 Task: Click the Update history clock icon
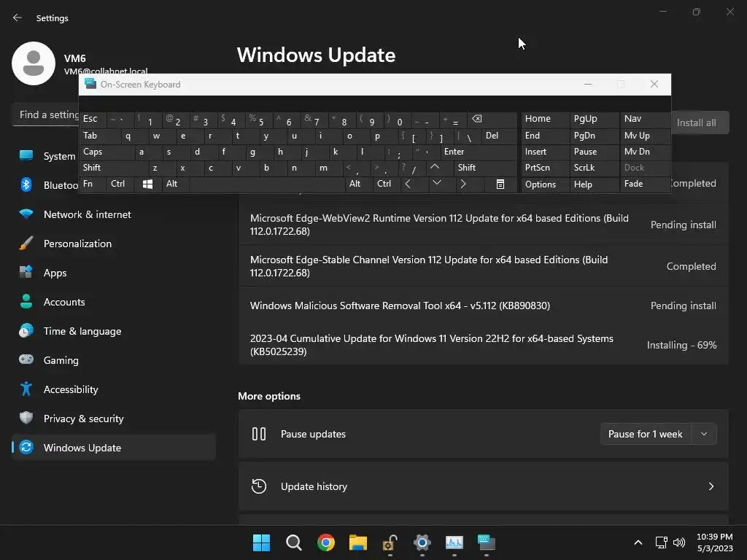(x=259, y=486)
